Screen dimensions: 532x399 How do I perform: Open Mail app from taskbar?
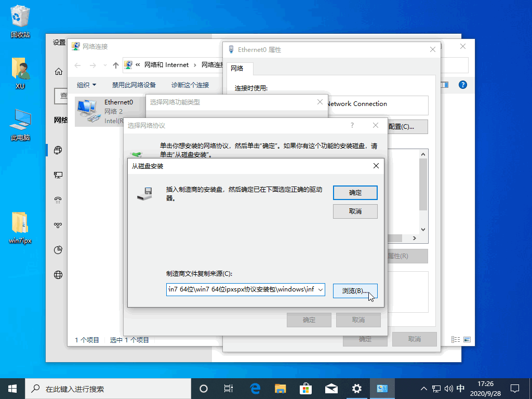(331, 389)
